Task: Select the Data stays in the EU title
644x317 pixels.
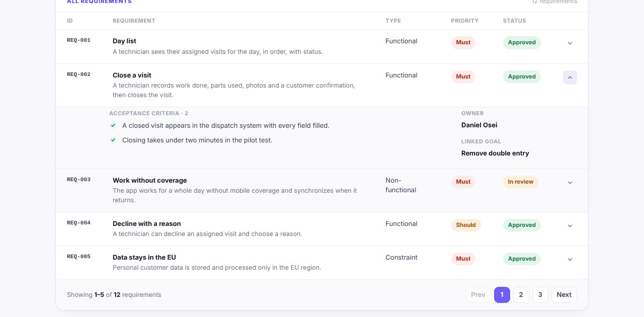Action: [144, 258]
